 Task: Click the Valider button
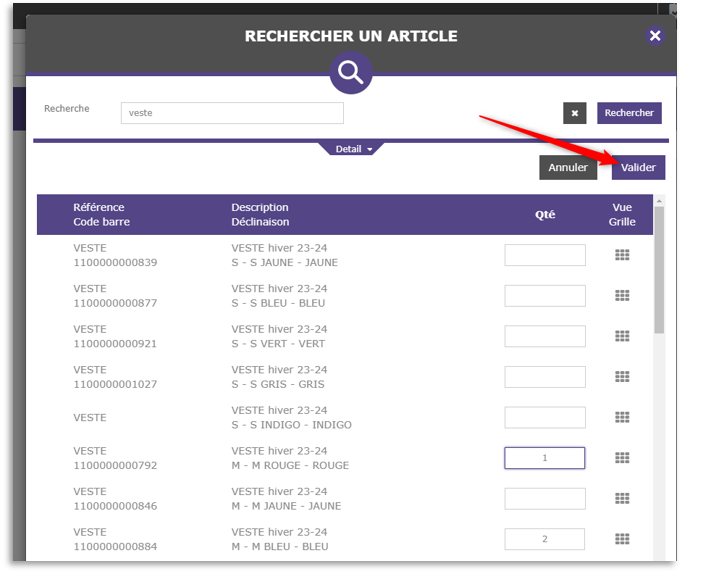638,167
